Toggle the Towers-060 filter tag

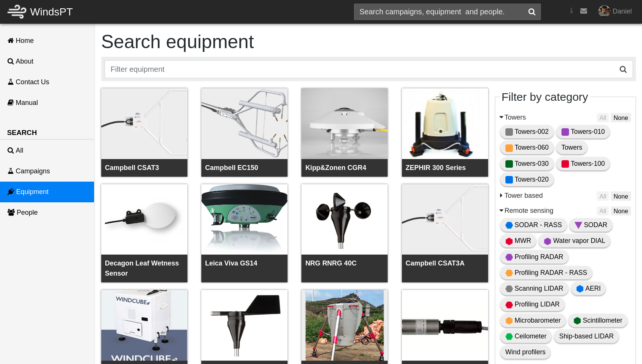pyautogui.click(x=527, y=147)
